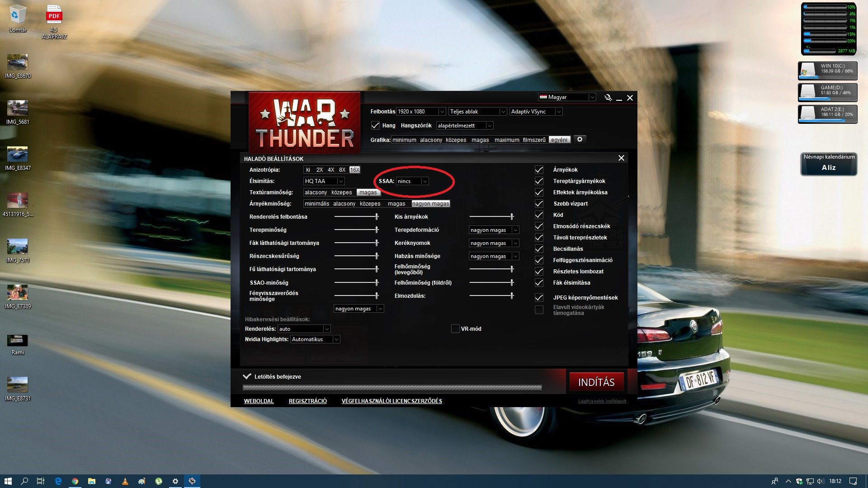868x488 pixels.
Task: Close the Haladó beállítások panel
Action: pyautogui.click(x=621, y=158)
